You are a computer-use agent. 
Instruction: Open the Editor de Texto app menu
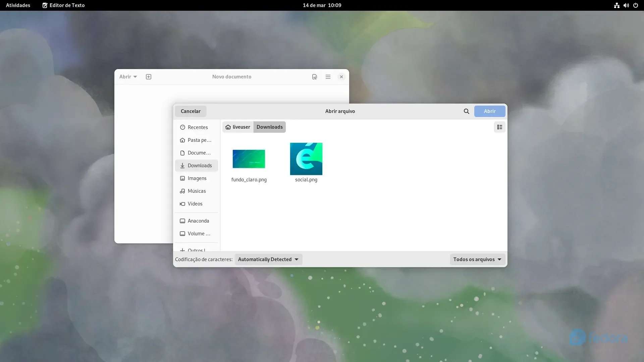coord(63,5)
